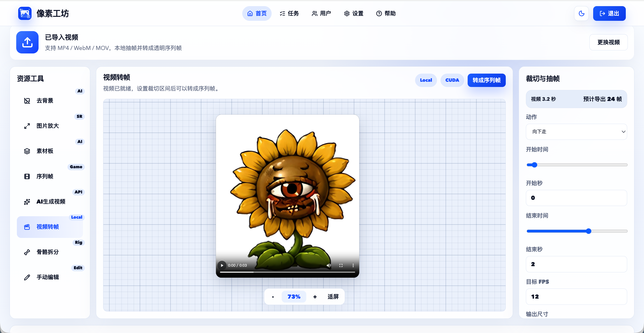
Task: Click the 适屏 fit screen button
Action: click(333, 297)
